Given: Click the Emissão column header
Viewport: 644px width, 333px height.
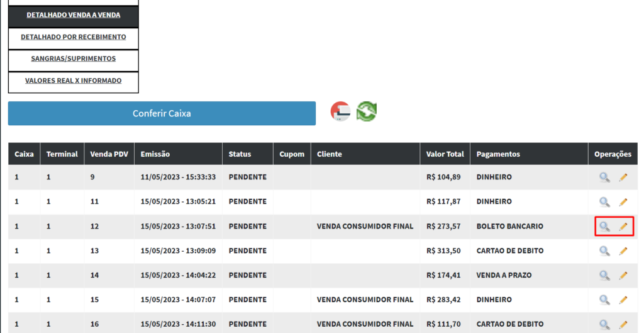Looking at the screenshot, I should click(x=155, y=154).
